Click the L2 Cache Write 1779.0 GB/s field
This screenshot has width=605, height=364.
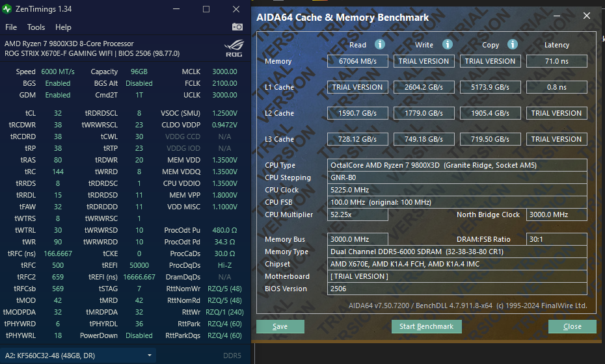click(423, 113)
